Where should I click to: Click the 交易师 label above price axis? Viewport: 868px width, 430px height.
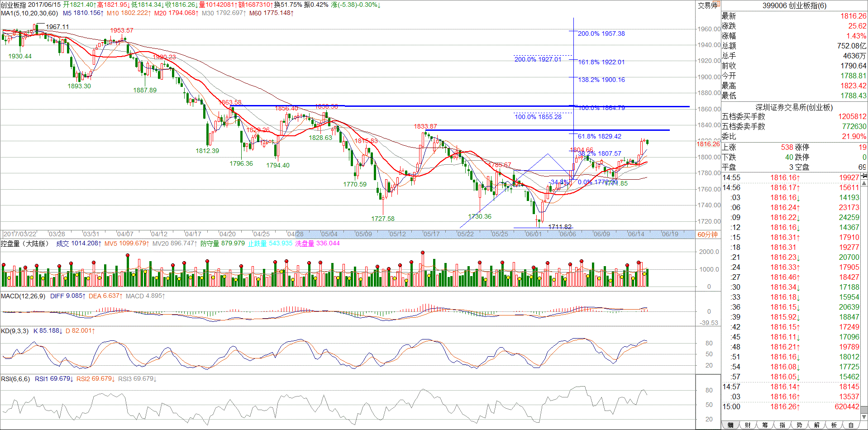click(708, 5)
